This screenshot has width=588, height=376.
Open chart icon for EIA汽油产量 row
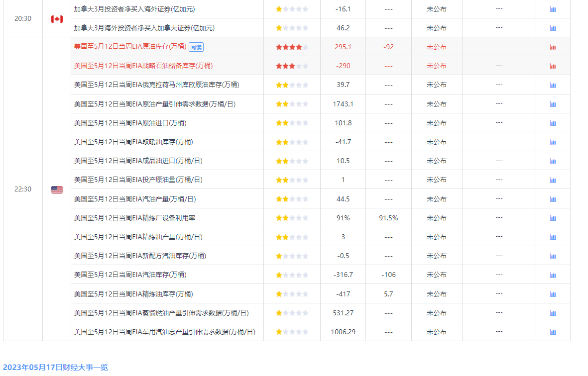point(553,199)
